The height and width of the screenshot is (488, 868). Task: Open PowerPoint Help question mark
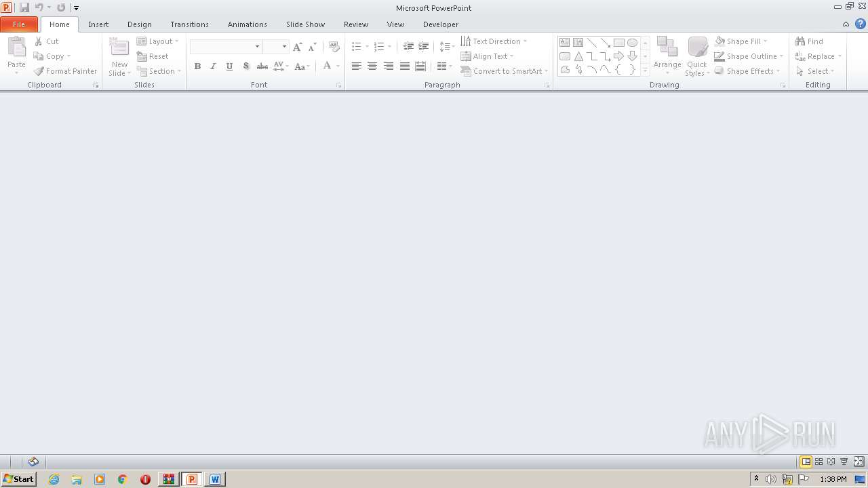tap(861, 24)
